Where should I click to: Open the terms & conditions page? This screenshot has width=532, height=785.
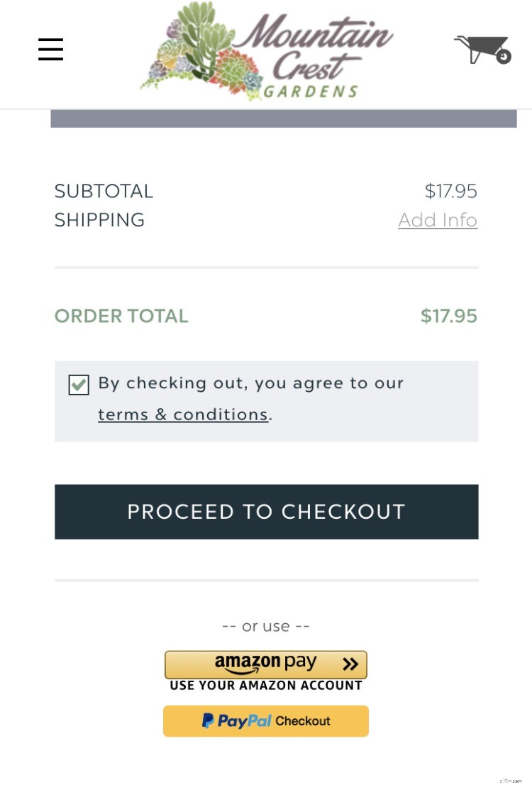(x=183, y=414)
